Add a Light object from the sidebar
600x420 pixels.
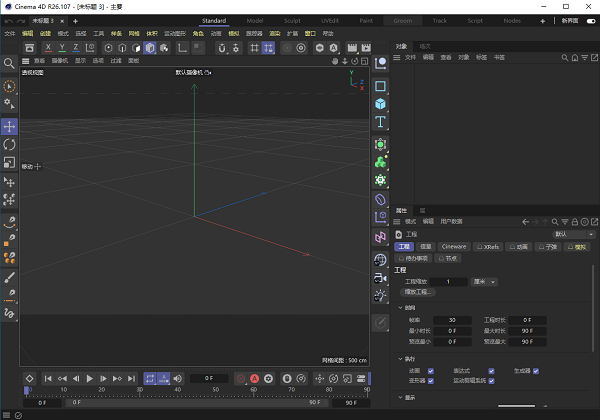click(381, 294)
